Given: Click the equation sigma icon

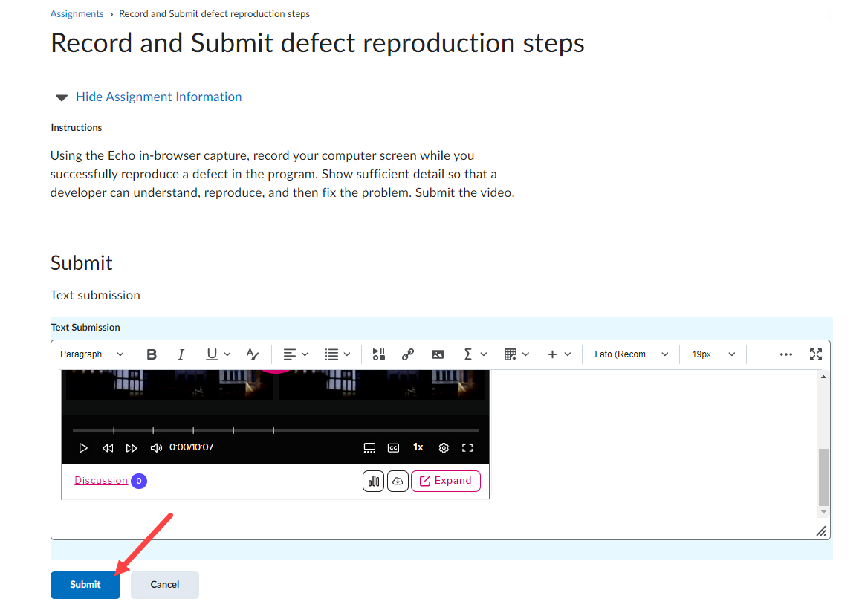Looking at the screenshot, I should pos(468,354).
